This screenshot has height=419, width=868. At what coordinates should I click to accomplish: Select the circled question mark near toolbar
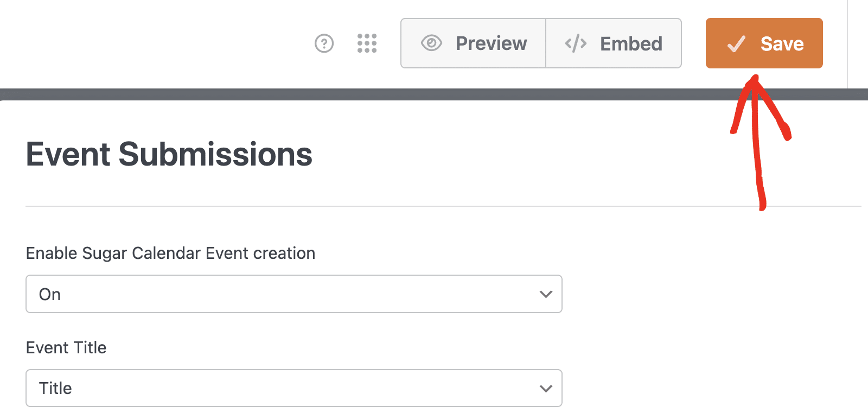tap(324, 43)
